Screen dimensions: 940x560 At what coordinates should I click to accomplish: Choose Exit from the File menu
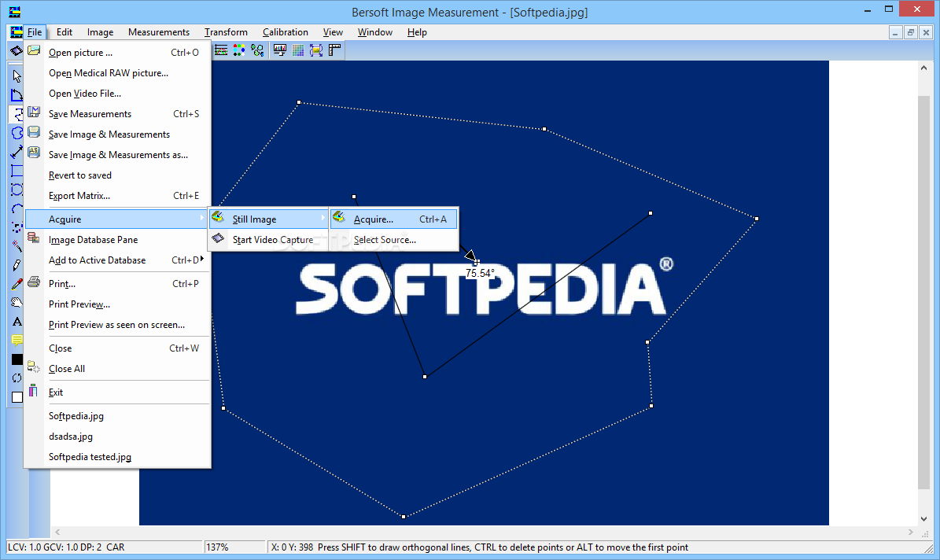point(117,392)
